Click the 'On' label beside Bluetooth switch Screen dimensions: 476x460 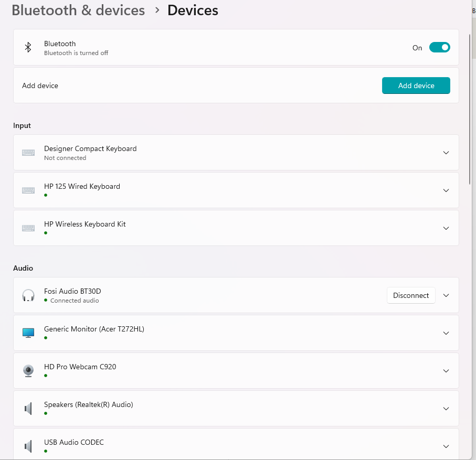point(417,48)
